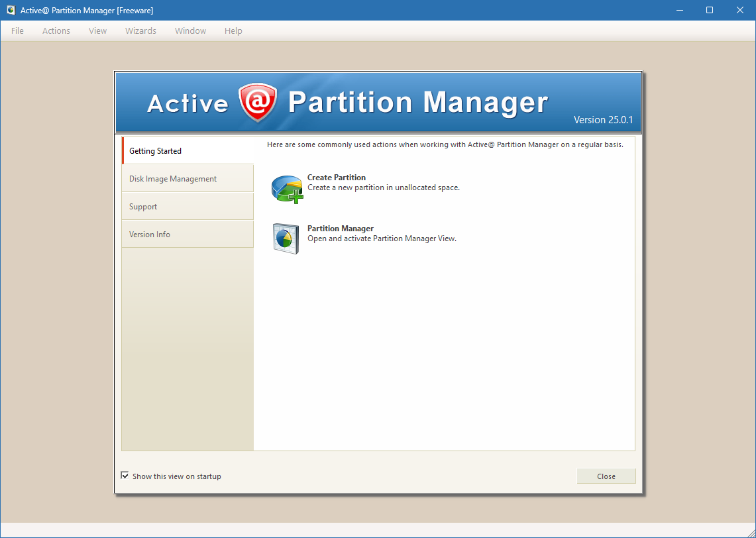The width and height of the screenshot is (756, 538).
Task: Maximize the application window
Action: (x=710, y=10)
